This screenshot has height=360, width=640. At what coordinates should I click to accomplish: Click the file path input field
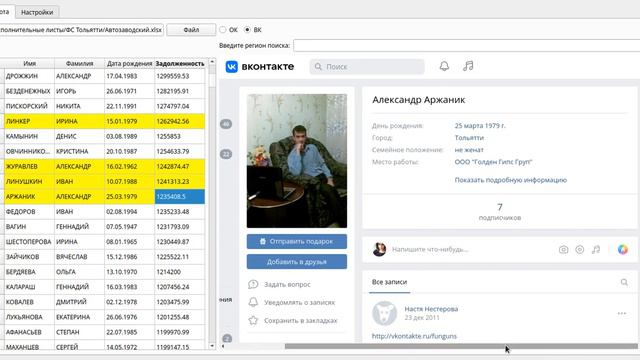coord(82,30)
